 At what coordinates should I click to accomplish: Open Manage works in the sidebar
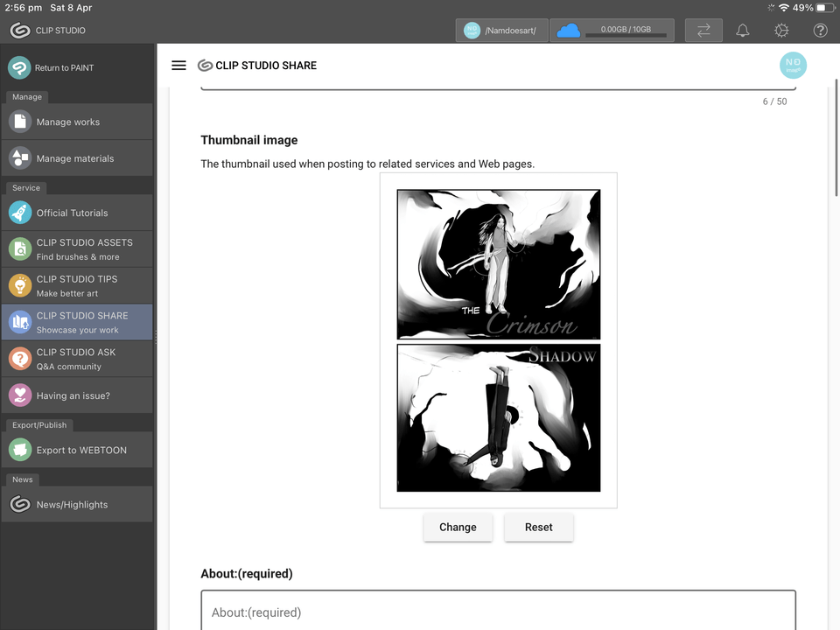(77, 121)
